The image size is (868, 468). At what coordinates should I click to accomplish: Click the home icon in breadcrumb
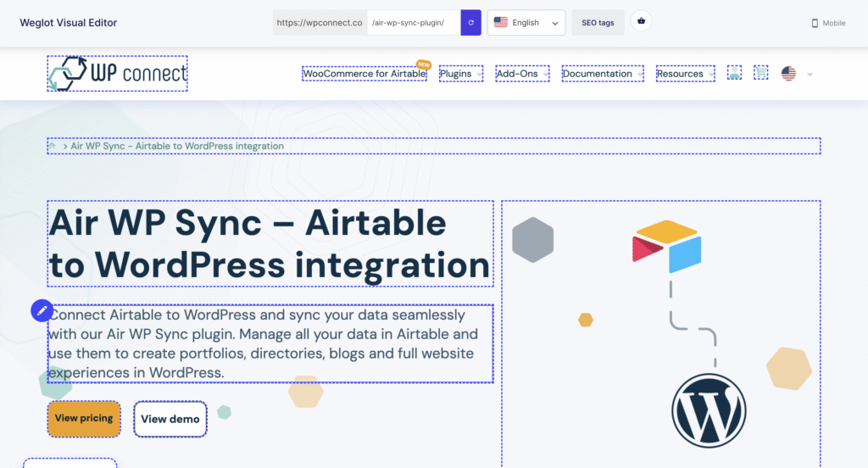pos(52,146)
